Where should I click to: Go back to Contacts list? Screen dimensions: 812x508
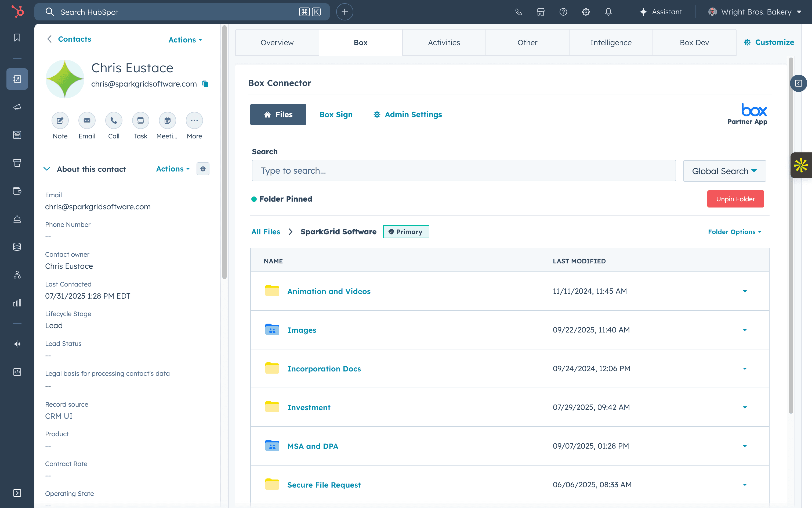pyautogui.click(x=74, y=39)
